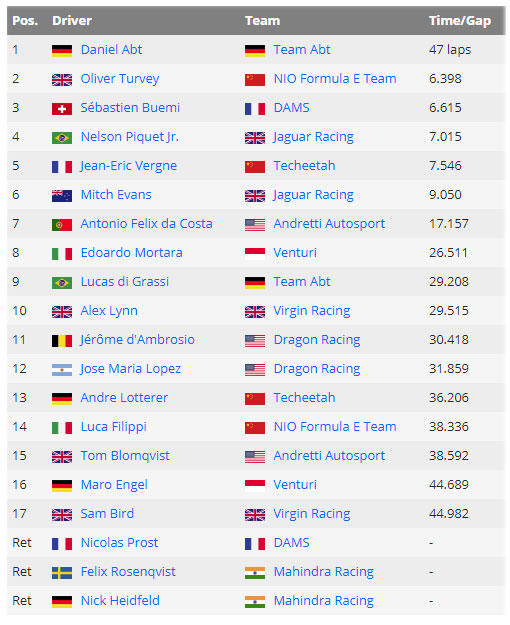This screenshot has width=510, height=625.
Task: Click the Driver column header
Action: (x=72, y=21)
